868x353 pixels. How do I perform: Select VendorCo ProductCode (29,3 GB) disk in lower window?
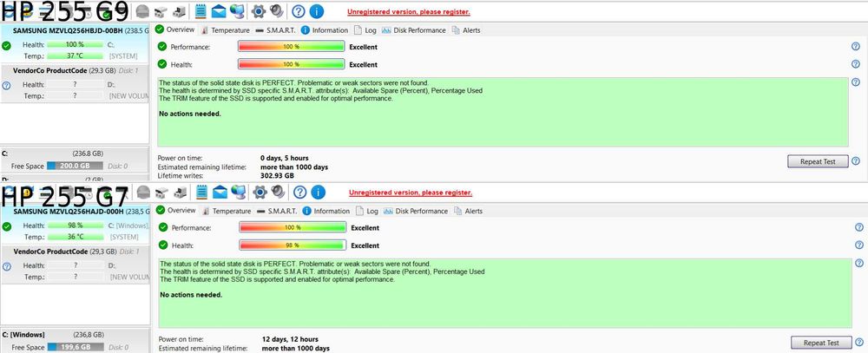(75, 265)
